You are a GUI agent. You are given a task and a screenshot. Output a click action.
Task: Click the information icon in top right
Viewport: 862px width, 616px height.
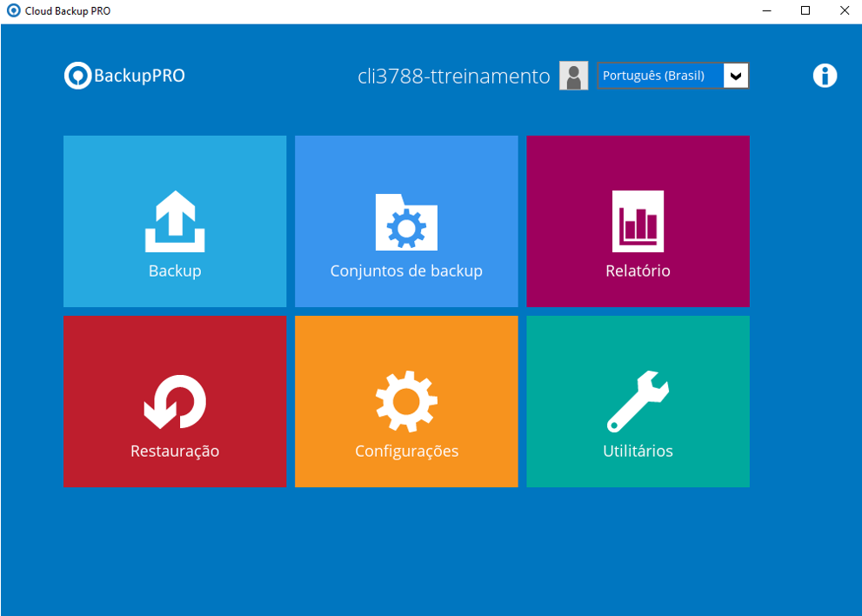click(x=825, y=76)
